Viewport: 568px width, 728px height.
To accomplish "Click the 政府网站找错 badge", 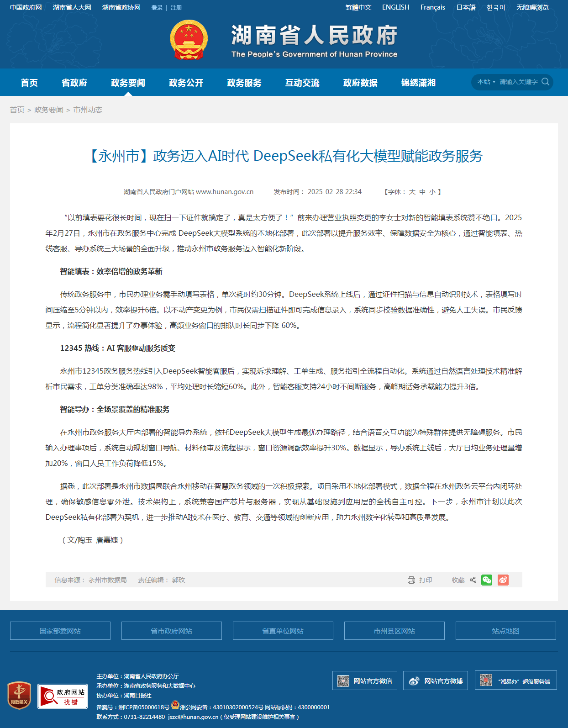I will tap(63, 696).
